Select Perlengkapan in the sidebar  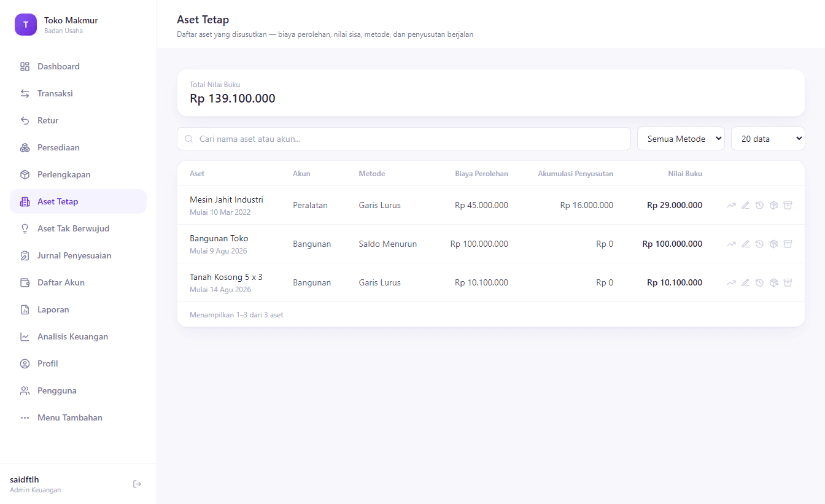point(78,174)
